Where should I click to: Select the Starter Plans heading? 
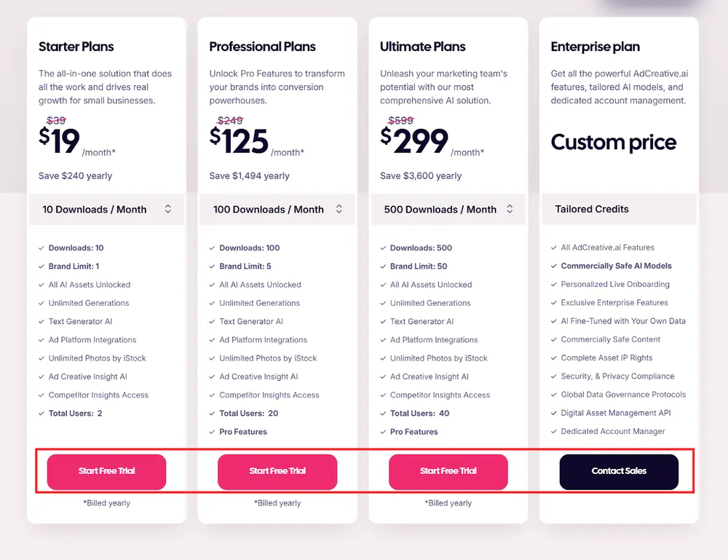(x=76, y=47)
